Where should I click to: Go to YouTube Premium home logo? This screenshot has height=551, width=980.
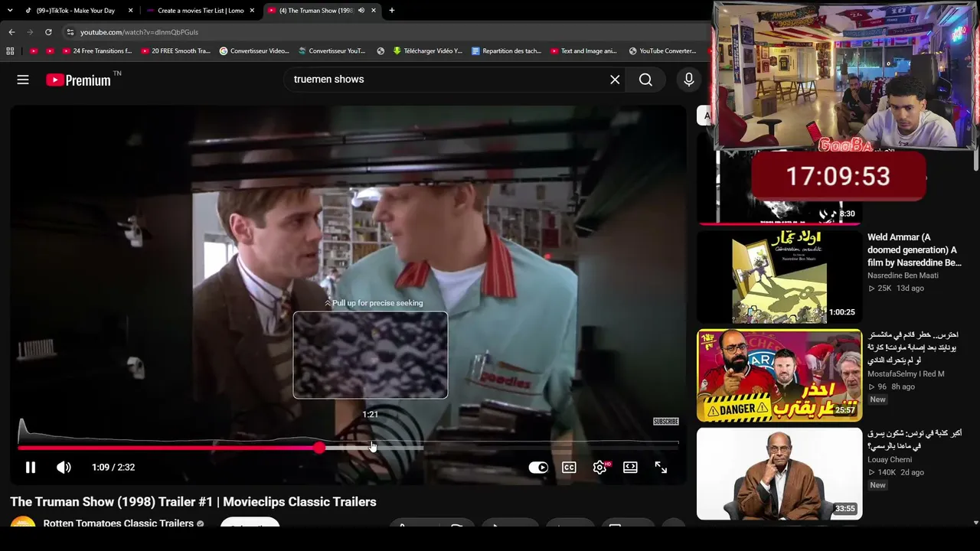[79, 80]
